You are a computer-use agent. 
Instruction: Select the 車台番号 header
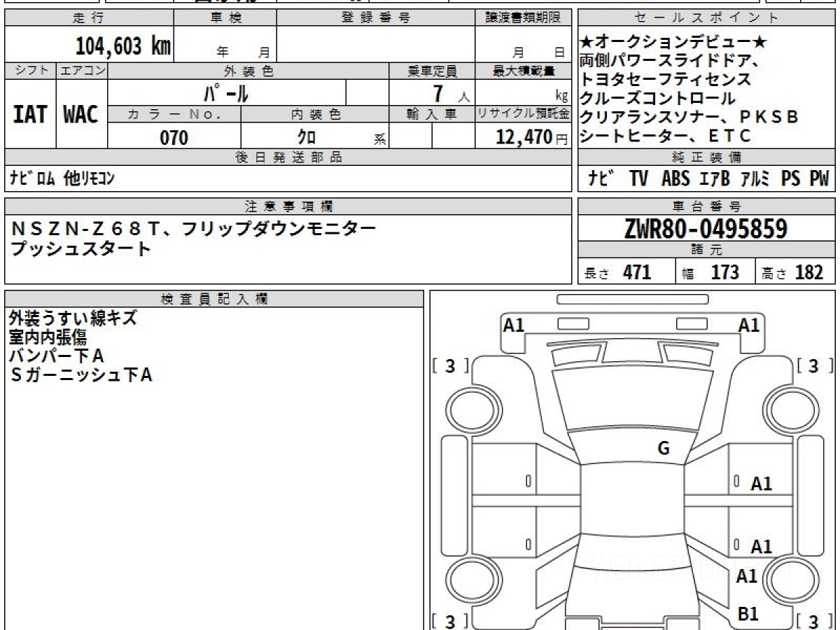(x=707, y=206)
